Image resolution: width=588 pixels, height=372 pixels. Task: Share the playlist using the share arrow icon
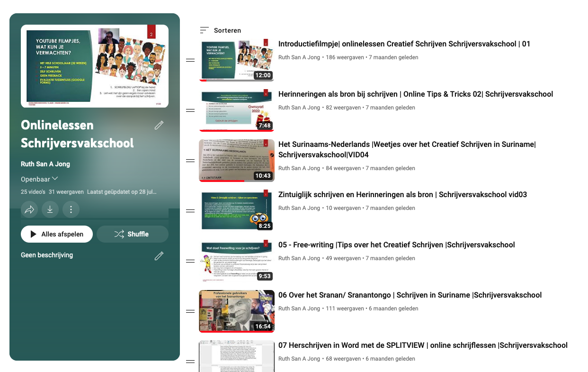point(29,209)
